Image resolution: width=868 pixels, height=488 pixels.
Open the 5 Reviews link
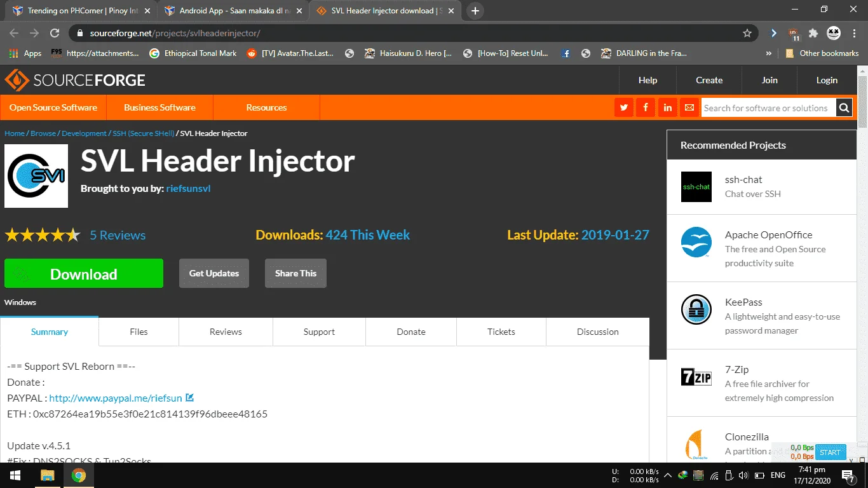tap(118, 235)
